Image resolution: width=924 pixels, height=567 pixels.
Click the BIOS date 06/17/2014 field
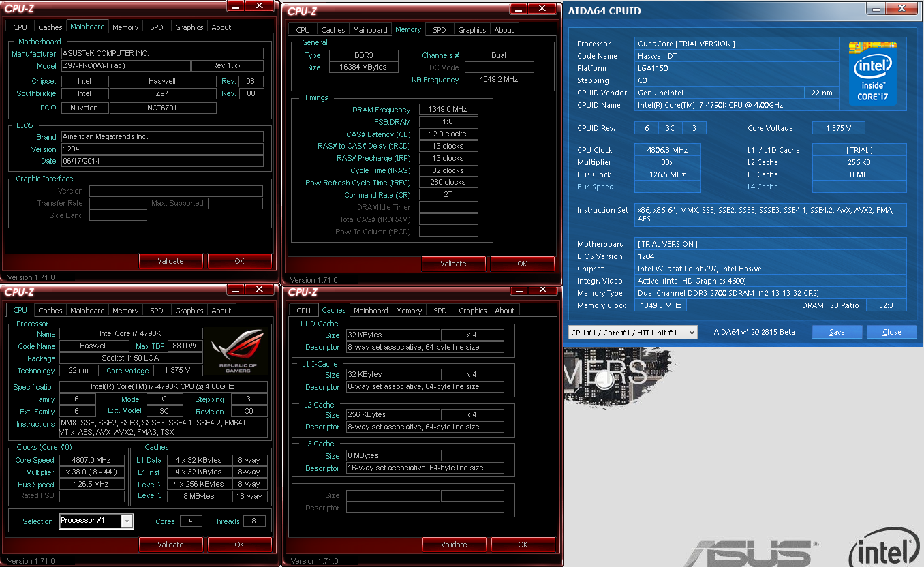[x=162, y=161]
